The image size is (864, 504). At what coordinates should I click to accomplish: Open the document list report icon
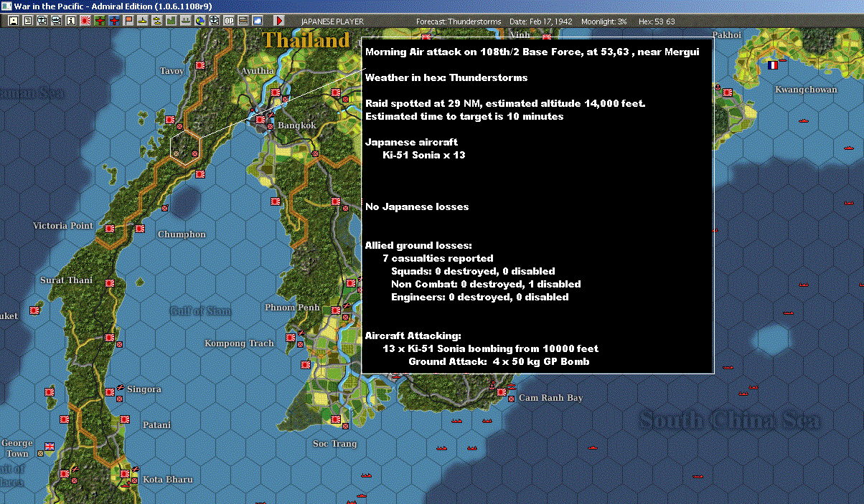pyautogui.click(x=28, y=21)
